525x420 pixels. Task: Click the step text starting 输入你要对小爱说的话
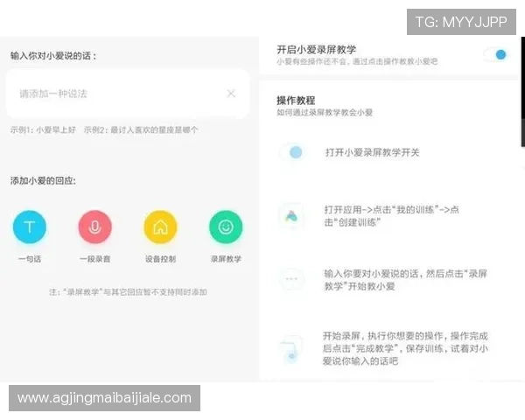click(x=405, y=280)
